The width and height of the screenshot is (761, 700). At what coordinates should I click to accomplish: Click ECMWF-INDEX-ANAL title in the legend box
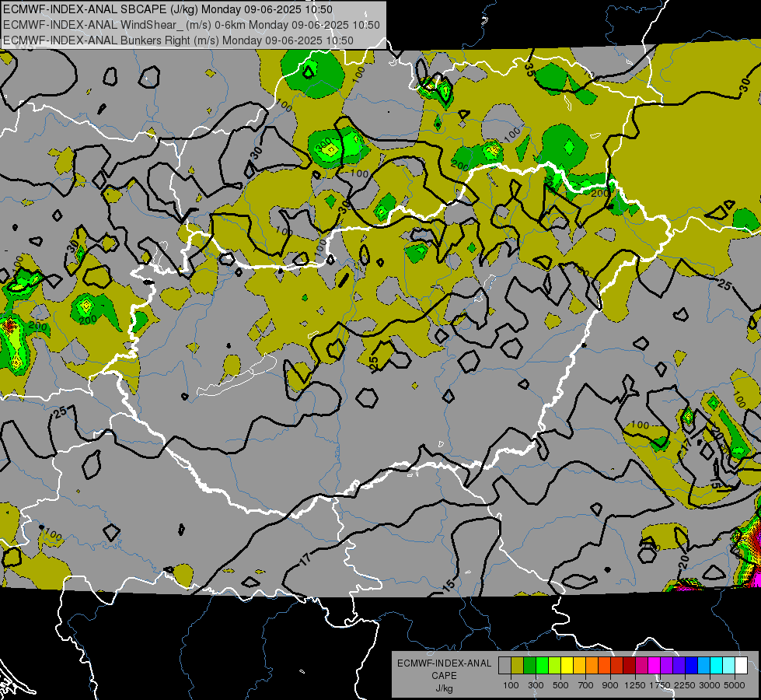445,663
